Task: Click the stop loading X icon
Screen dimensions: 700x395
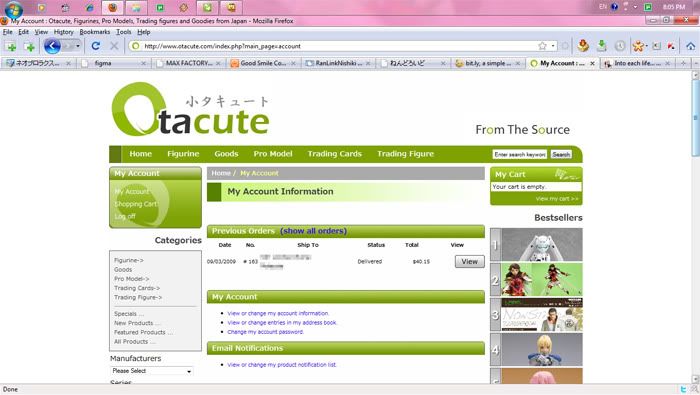Action: point(114,46)
